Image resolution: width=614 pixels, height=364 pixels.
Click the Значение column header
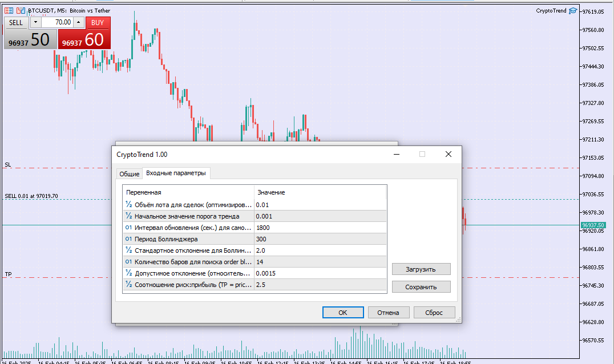point(270,192)
